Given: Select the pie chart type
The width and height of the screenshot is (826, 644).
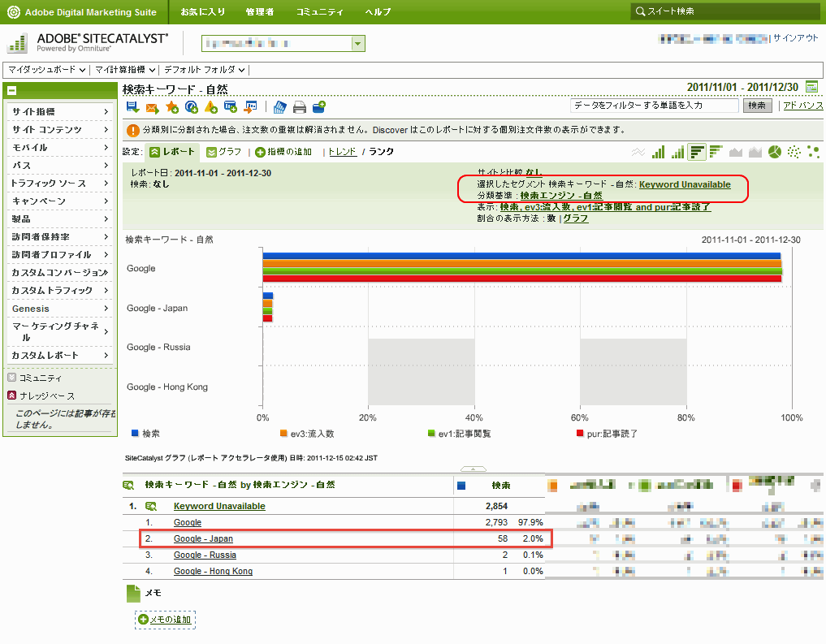Looking at the screenshot, I should 774,152.
